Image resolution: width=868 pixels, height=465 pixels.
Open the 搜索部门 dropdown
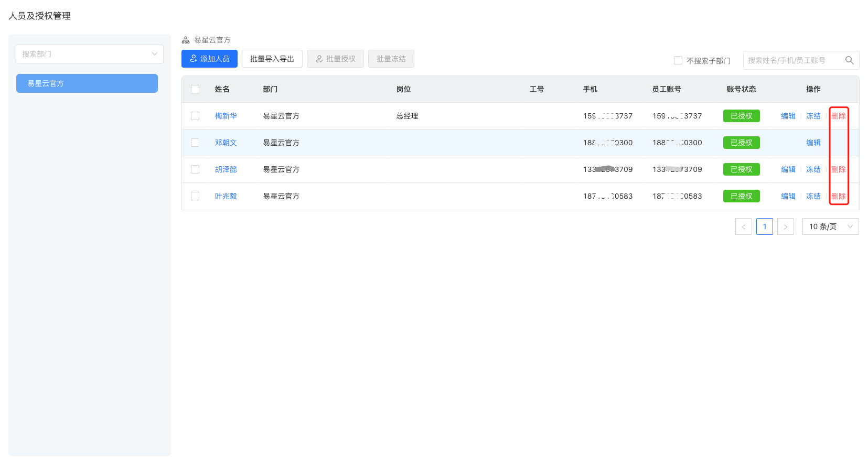(90, 54)
